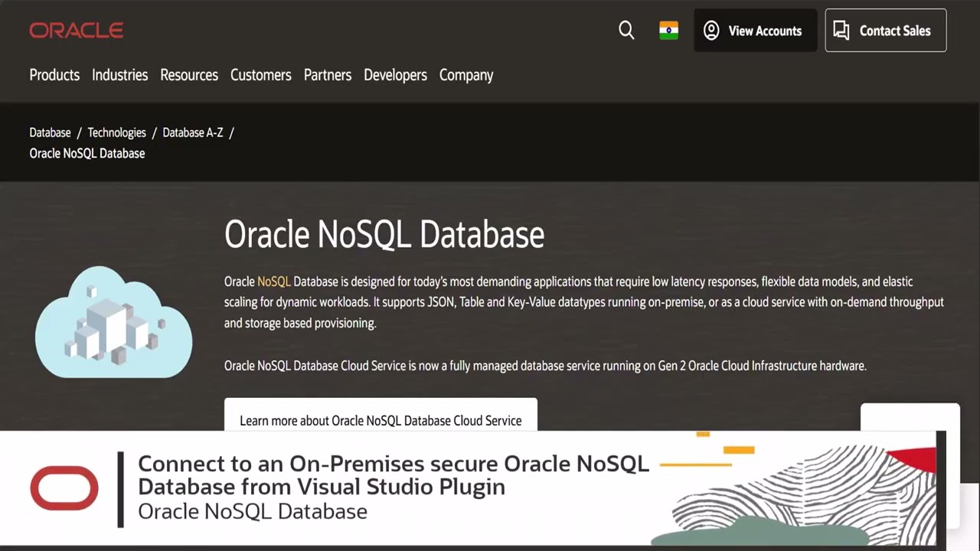The width and height of the screenshot is (980, 551).
Task: Open the Resources menu
Action: tap(189, 75)
